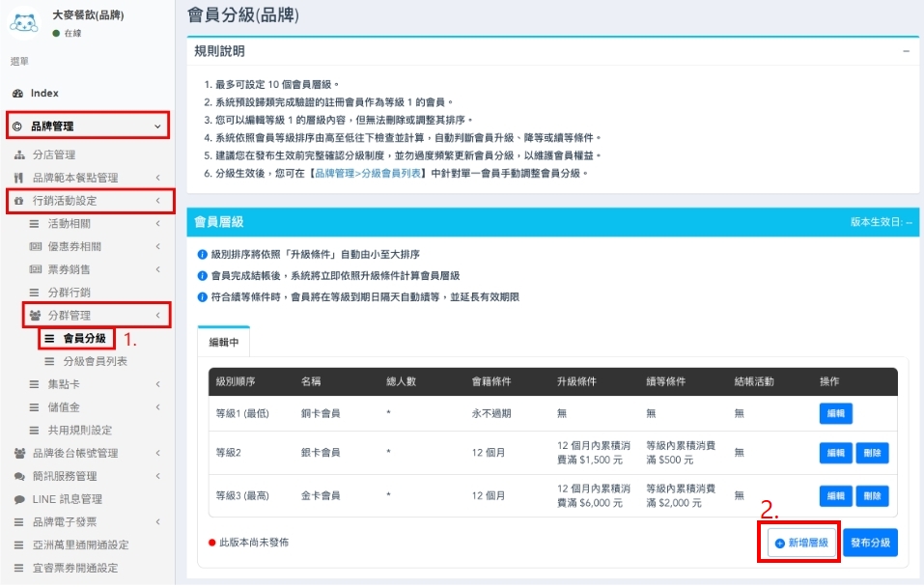Click the 分群管理 users icon
This screenshot has height=587, width=924.
pyautogui.click(x=35, y=315)
